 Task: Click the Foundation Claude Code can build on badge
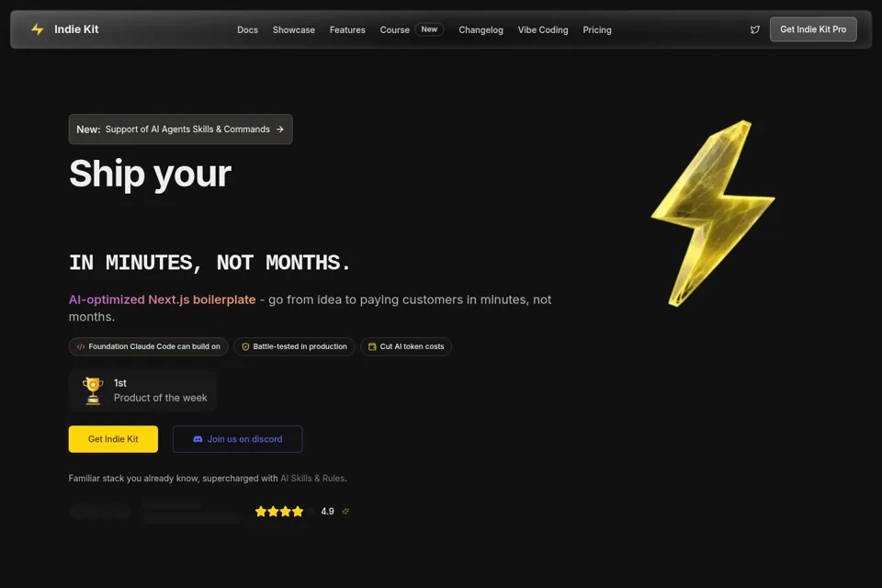click(149, 346)
